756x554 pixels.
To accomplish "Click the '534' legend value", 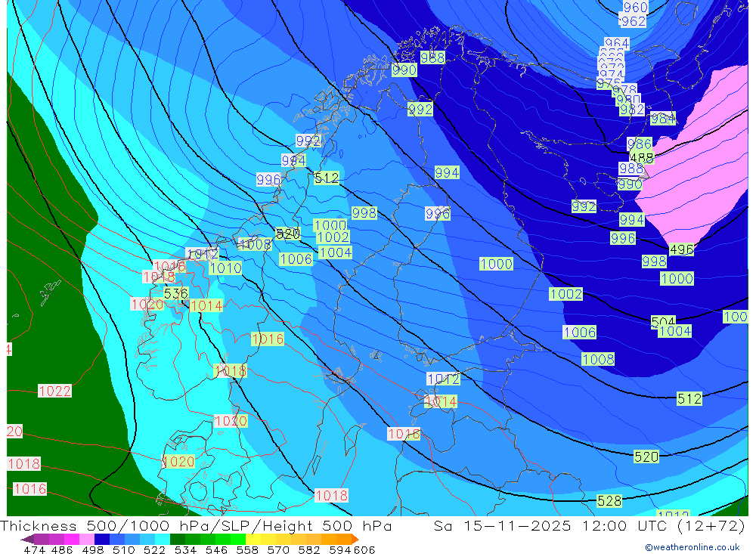I will click(185, 550).
